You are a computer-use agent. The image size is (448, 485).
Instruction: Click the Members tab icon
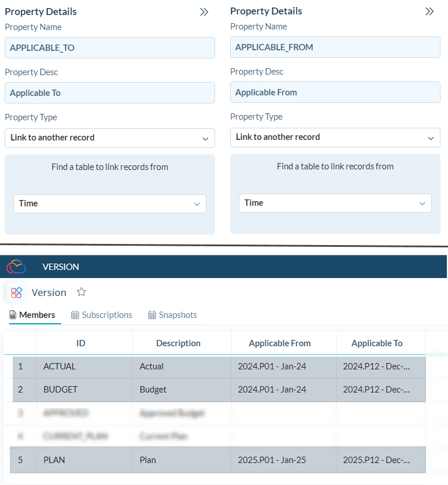coord(13,315)
